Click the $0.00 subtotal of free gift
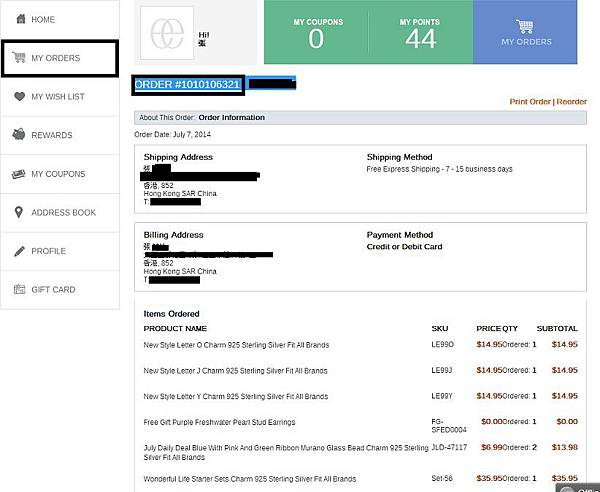Image resolution: width=600 pixels, height=492 pixels. tap(567, 421)
